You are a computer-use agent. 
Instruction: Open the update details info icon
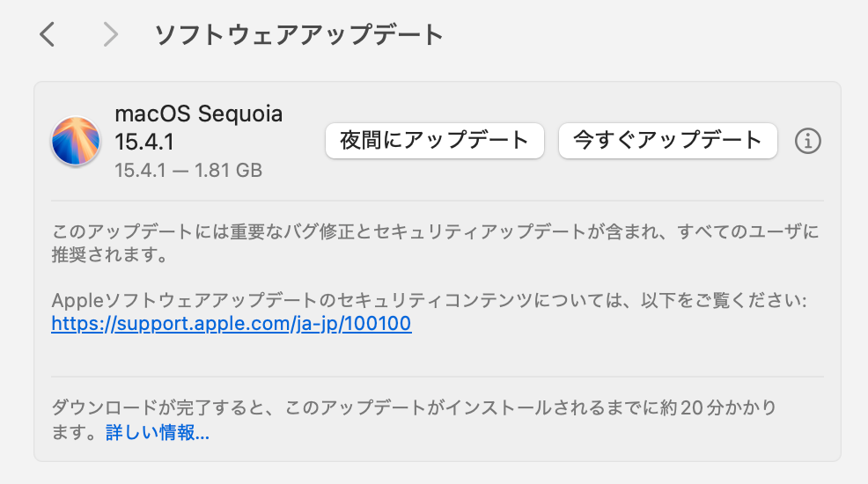807,141
